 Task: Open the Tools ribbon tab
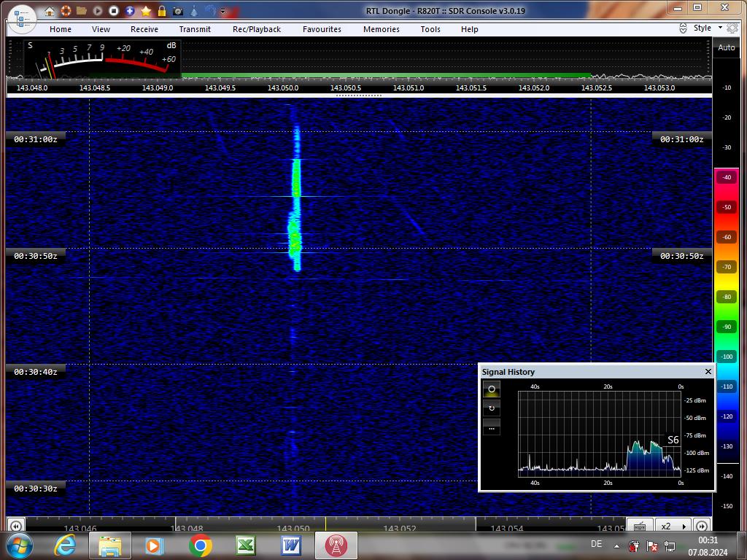coord(430,29)
